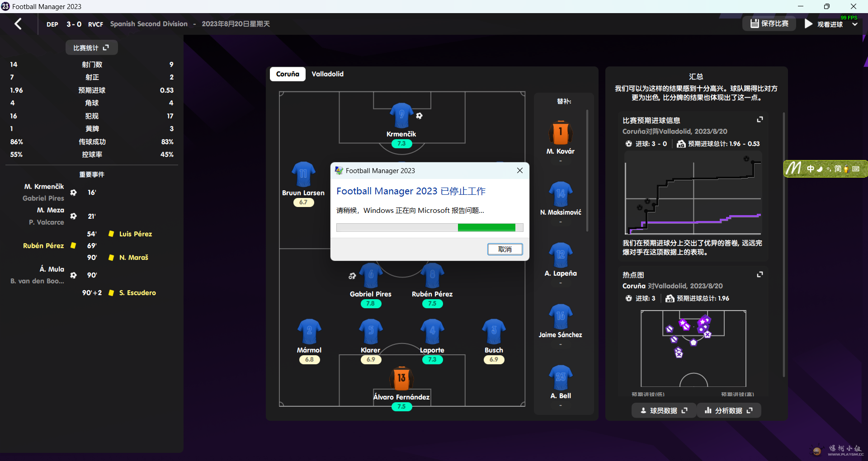Click the summary panel scrollbar
Image resolution: width=868 pixels, height=461 pixels.
tap(783, 244)
